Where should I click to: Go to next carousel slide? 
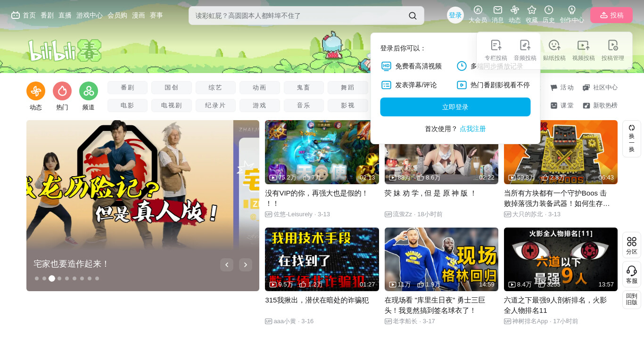pyautogui.click(x=246, y=265)
